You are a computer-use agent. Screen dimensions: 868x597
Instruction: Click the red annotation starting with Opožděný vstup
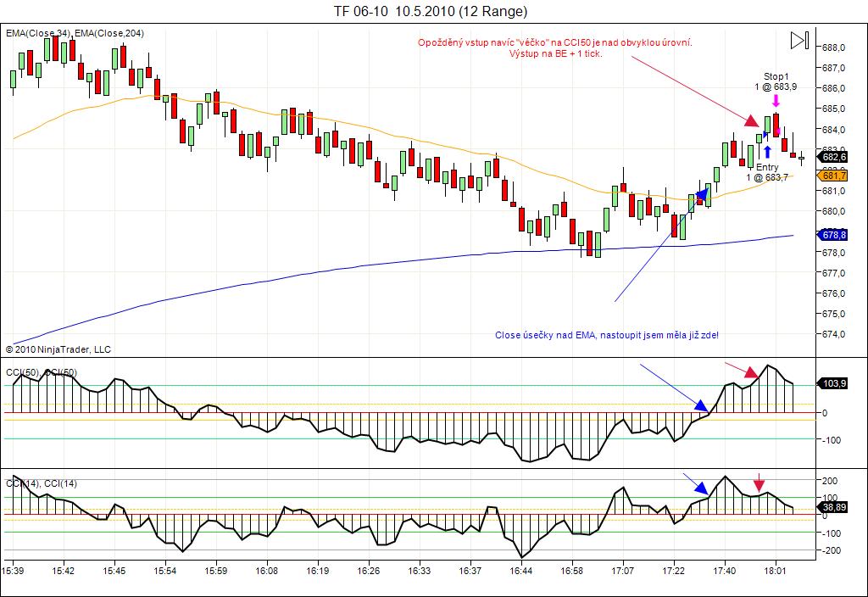tap(555, 42)
